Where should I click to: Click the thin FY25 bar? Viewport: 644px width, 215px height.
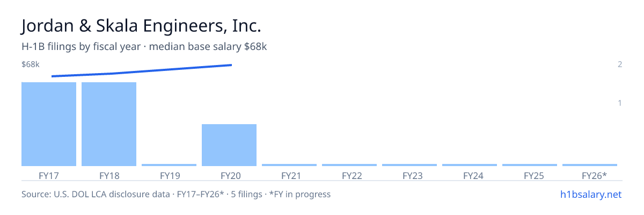coord(530,165)
